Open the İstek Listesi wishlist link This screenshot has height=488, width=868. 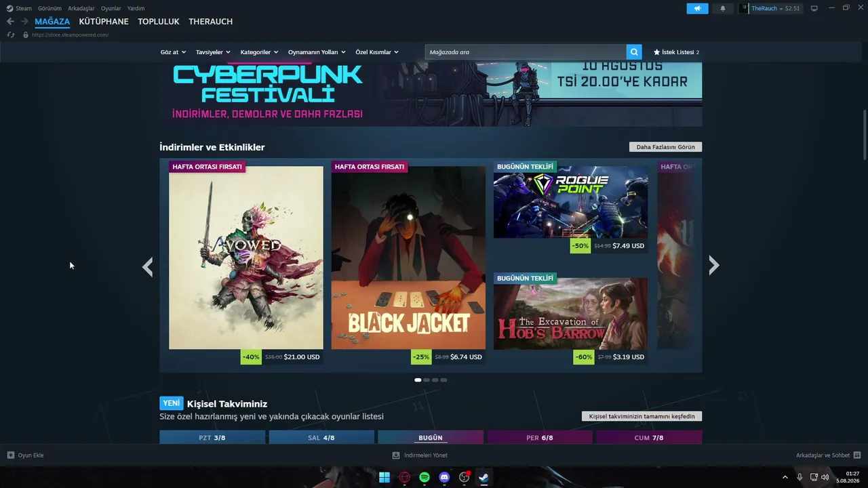(x=676, y=52)
